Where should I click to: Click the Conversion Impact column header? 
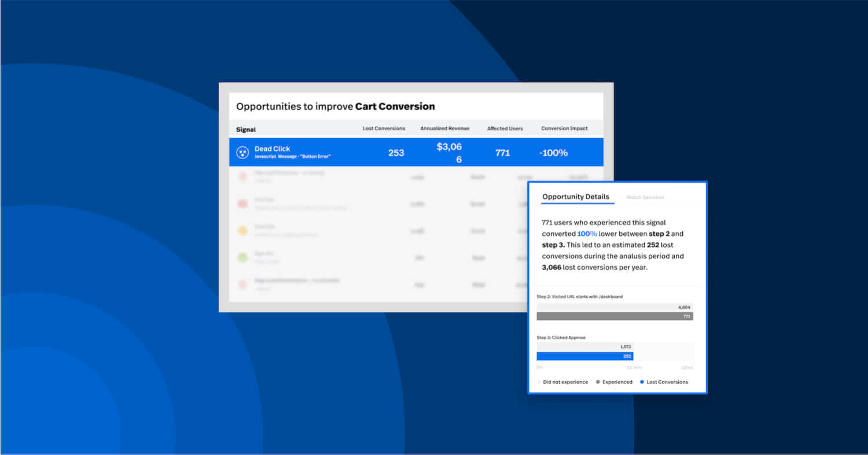(x=564, y=128)
